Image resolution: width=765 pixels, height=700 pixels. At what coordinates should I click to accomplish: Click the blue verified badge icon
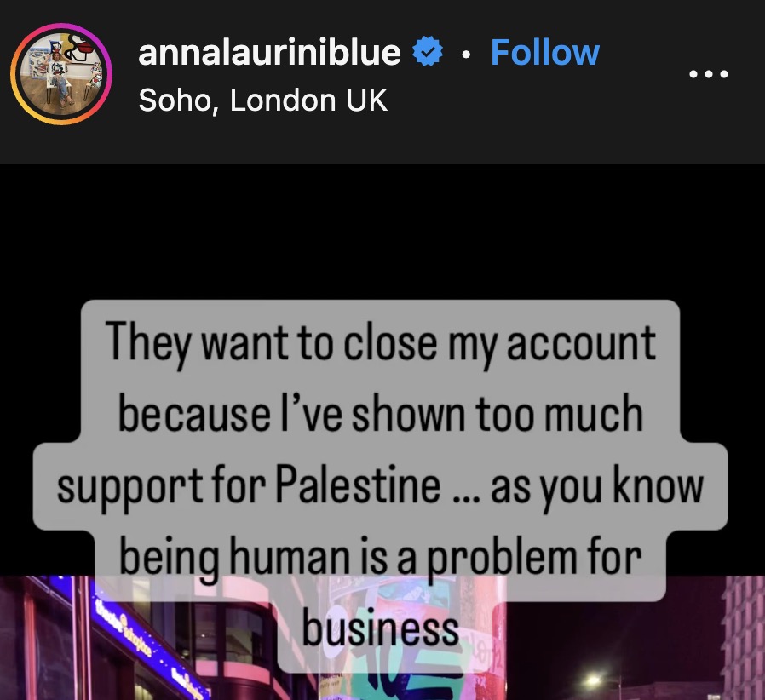pos(428,52)
